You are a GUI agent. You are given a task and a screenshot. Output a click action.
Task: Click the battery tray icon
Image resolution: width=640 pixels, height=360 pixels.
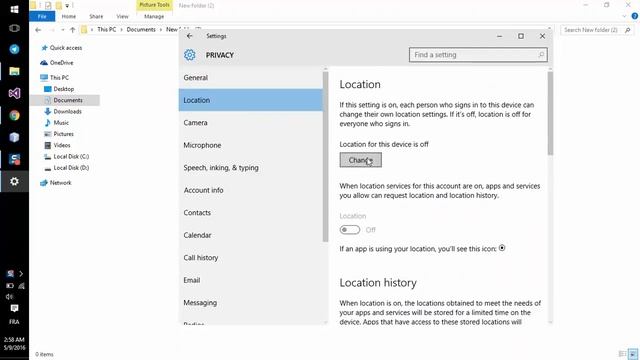point(10,286)
